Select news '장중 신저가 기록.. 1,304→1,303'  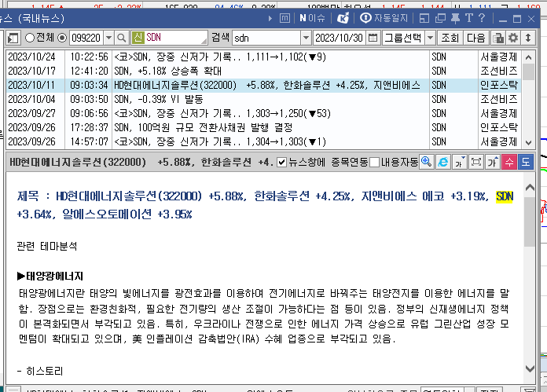(220, 142)
